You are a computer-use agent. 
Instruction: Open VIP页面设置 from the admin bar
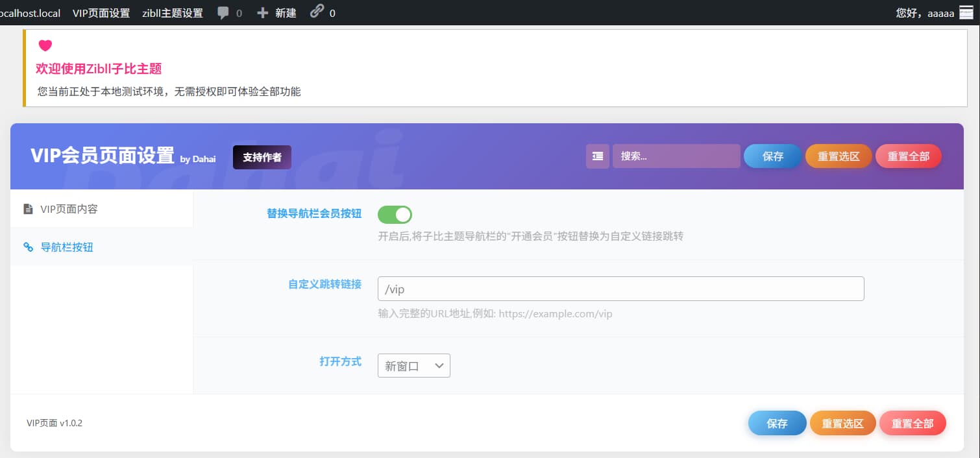pyautogui.click(x=101, y=12)
